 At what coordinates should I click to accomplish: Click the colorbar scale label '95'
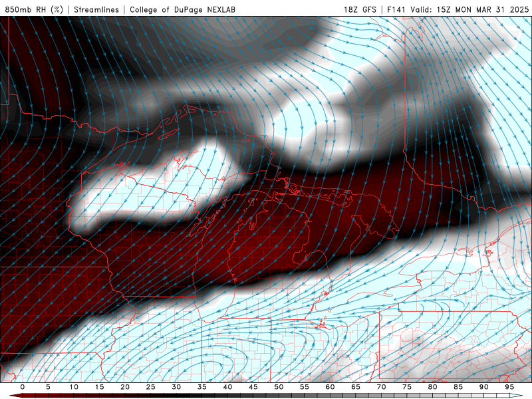pos(509,387)
